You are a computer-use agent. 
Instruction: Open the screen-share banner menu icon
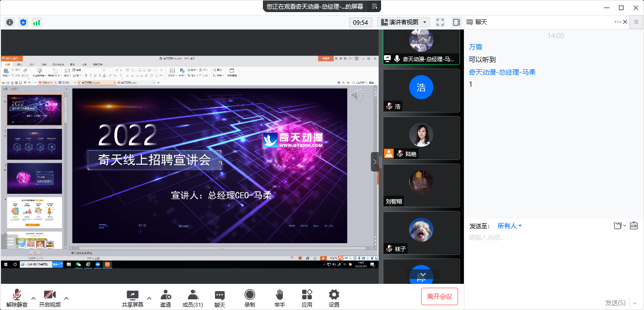[x=374, y=6]
